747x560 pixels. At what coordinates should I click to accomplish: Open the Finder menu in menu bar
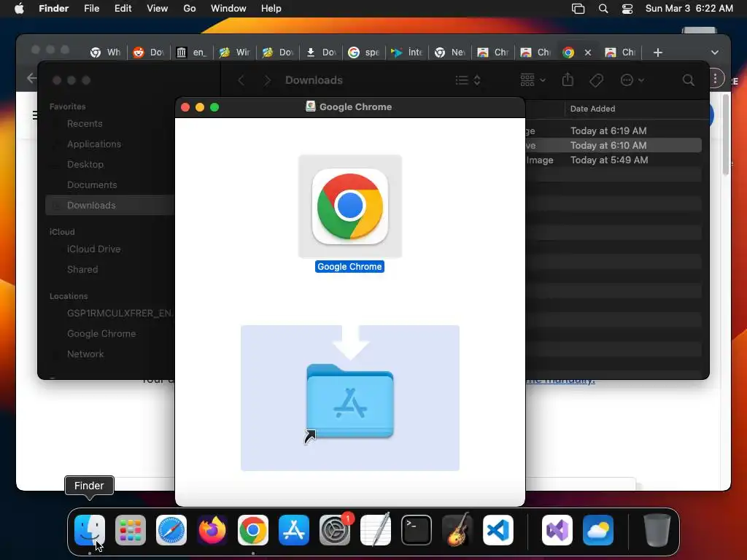point(54,9)
